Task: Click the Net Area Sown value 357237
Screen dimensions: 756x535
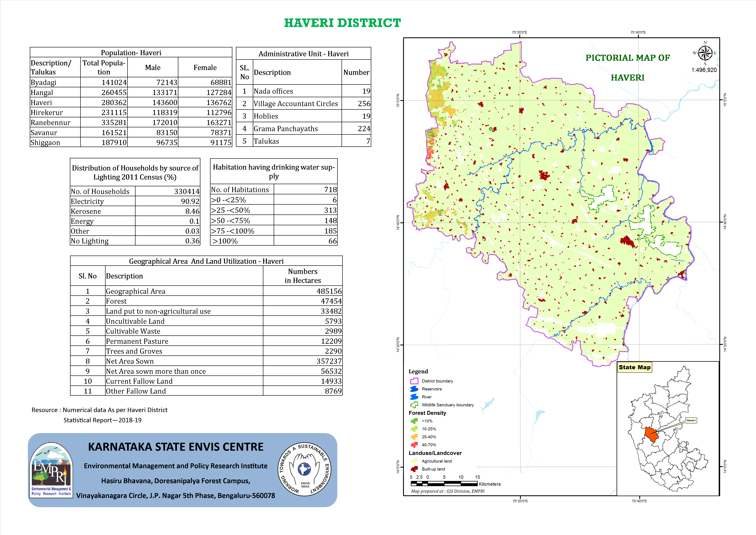Action: (x=329, y=361)
